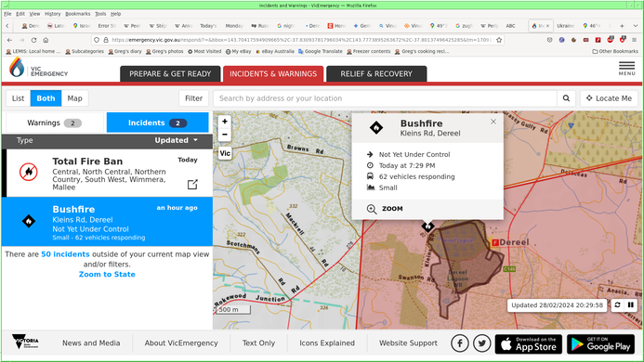
Task: Close the Bushfire popup
Action: click(493, 122)
